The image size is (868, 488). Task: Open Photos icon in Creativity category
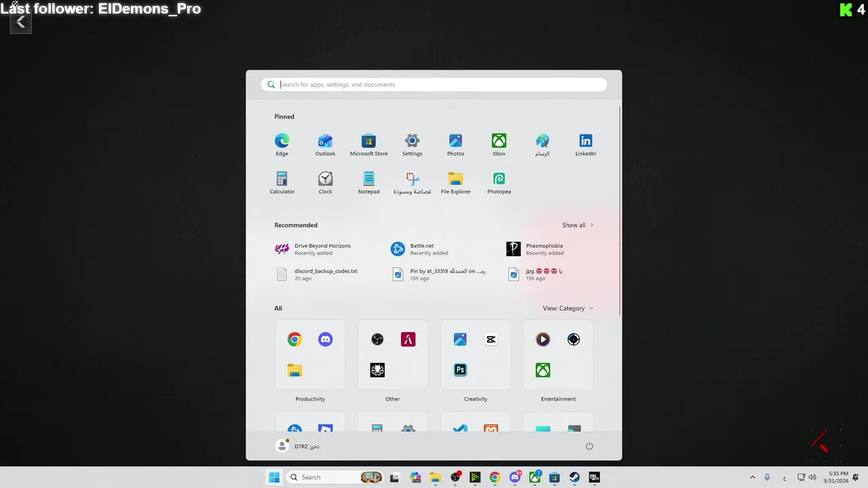(x=460, y=340)
